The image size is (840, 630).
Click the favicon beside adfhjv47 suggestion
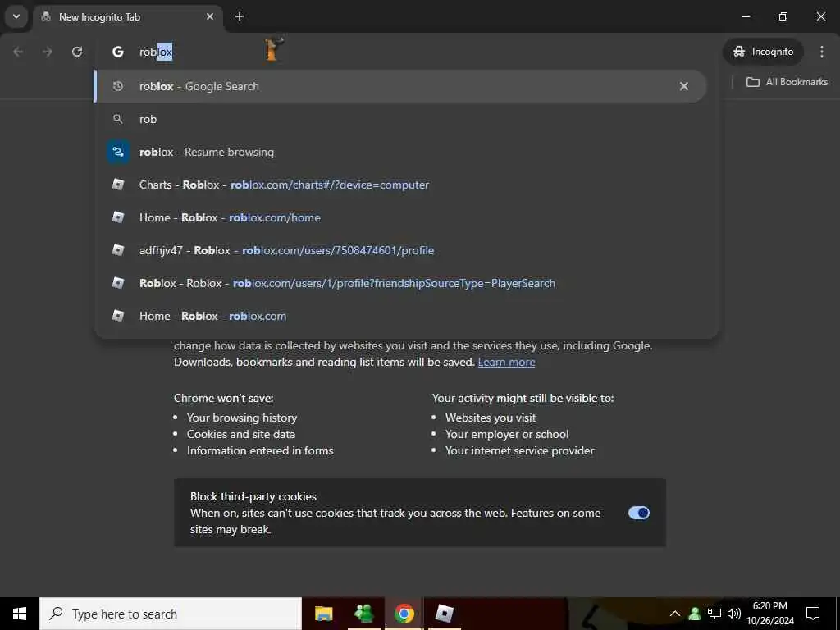pos(118,250)
